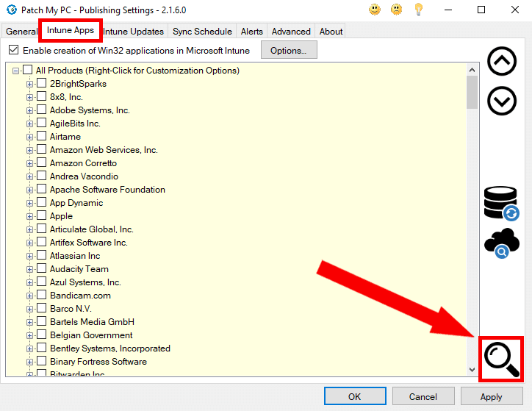The height and width of the screenshot is (411, 532).
Task: Click the magnifying glass search icon
Action: (x=502, y=360)
